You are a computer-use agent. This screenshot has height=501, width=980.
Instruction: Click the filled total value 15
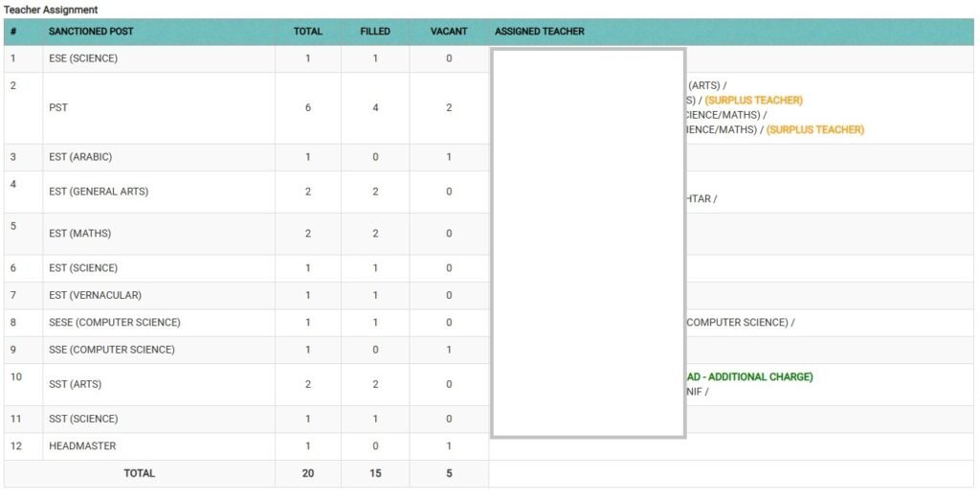click(x=375, y=473)
